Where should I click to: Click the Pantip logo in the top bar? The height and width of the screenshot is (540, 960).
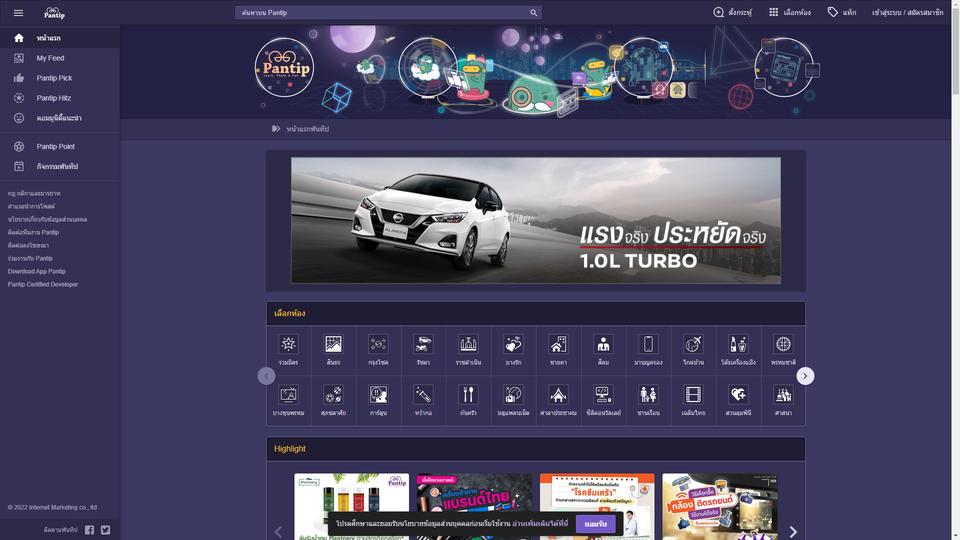pyautogui.click(x=54, y=12)
